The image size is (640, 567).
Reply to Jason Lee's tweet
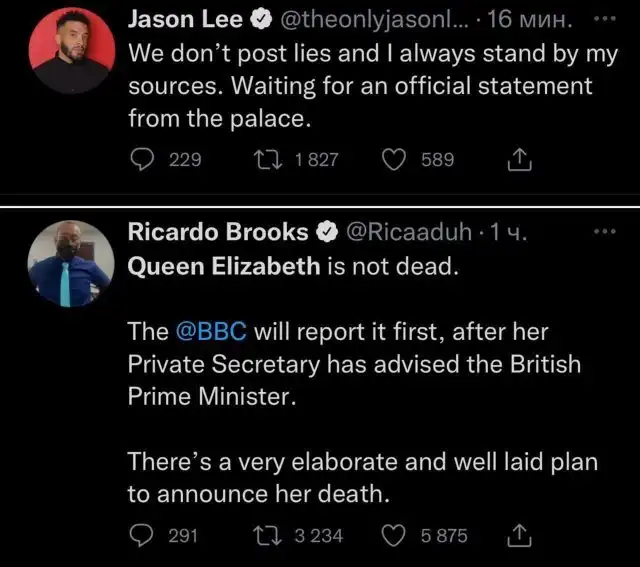click(144, 160)
